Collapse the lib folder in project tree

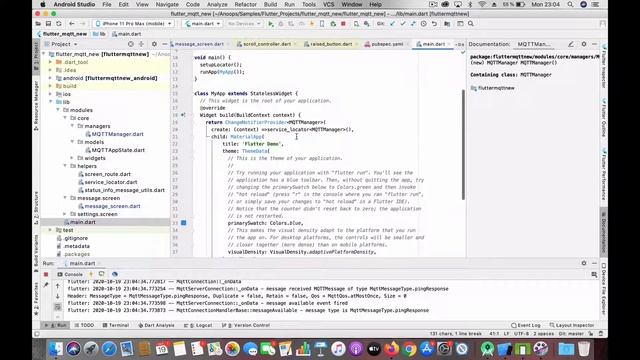pos(51,102)
